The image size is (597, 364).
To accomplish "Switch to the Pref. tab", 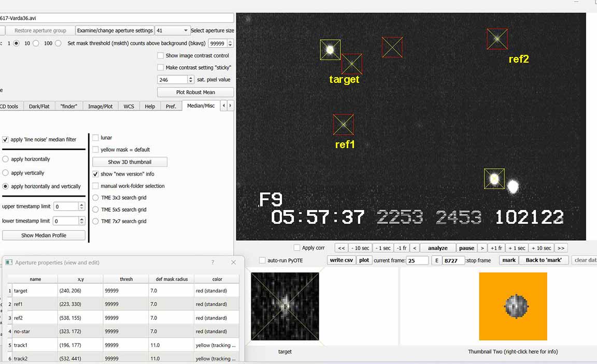I will pyautogui.click(x=171, y=107).
